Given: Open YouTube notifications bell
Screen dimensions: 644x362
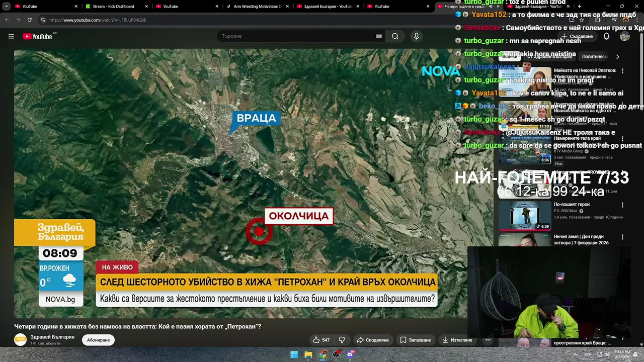Looking at the screenshot, I should 606,36.
